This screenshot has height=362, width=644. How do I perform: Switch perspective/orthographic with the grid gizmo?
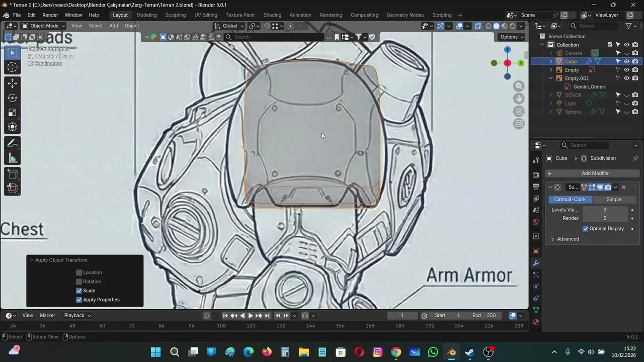click(519, 124)
